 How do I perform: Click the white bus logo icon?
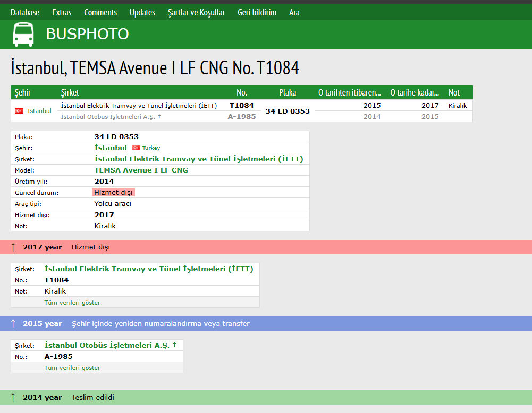coord(23,34)
